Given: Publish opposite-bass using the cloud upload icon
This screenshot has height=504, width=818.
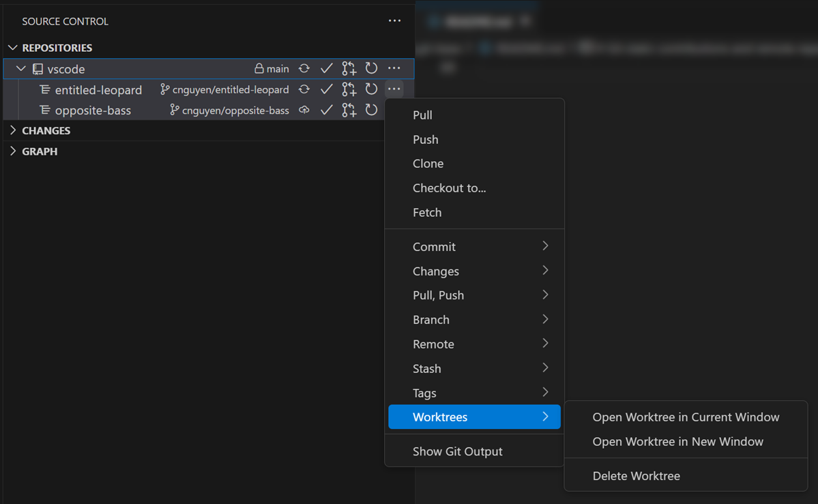Looking at the screenshot, I should 304,110.
